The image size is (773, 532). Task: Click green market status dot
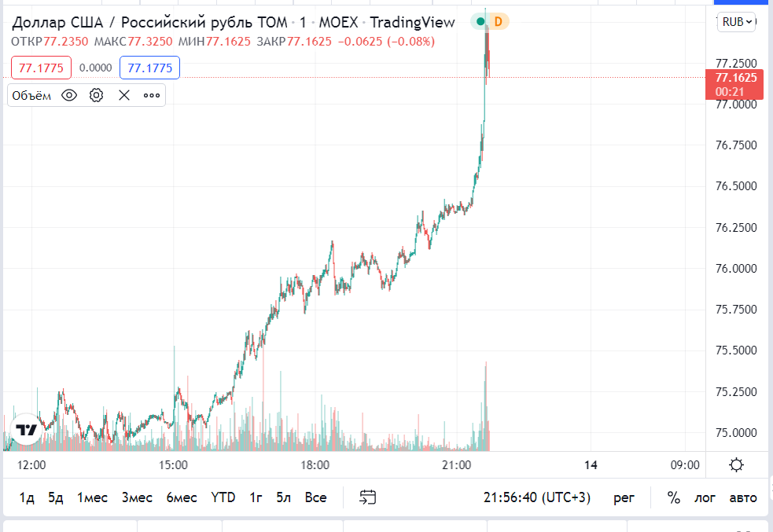[480, 21]
